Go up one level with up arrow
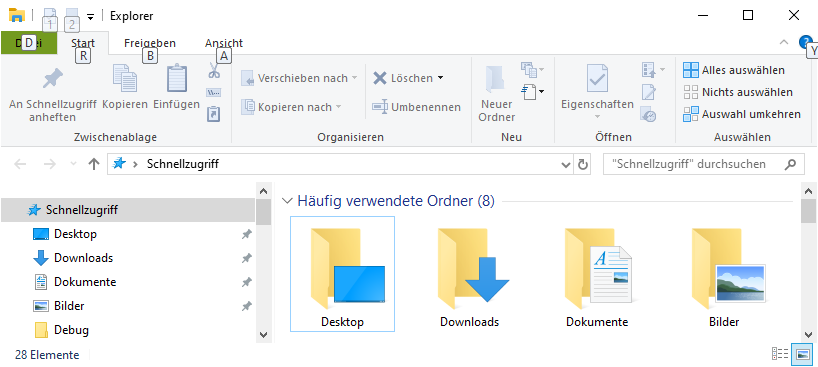 coord(94,164)
